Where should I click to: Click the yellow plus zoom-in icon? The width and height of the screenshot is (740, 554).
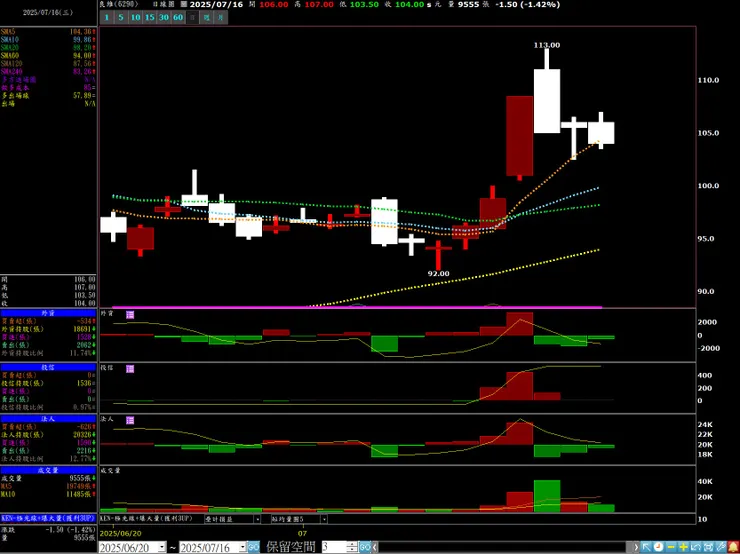click(683, 547)
